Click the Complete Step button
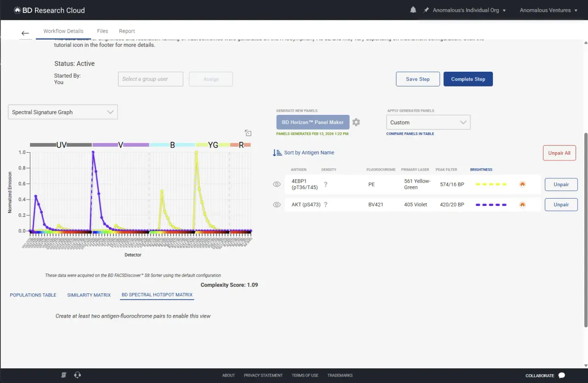 (468, 79)
